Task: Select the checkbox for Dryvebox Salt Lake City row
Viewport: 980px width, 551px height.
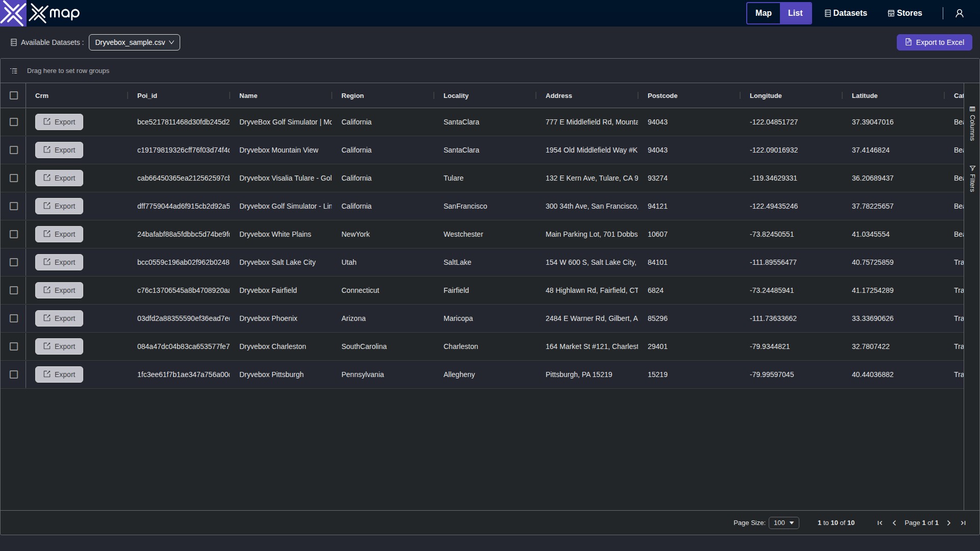Action: (x=14, y=262)
